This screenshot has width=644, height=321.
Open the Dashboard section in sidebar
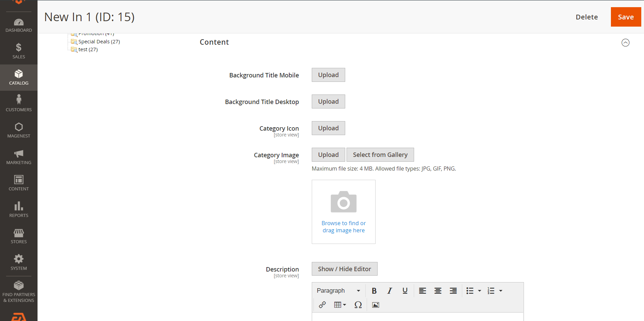tap(19, 25)
